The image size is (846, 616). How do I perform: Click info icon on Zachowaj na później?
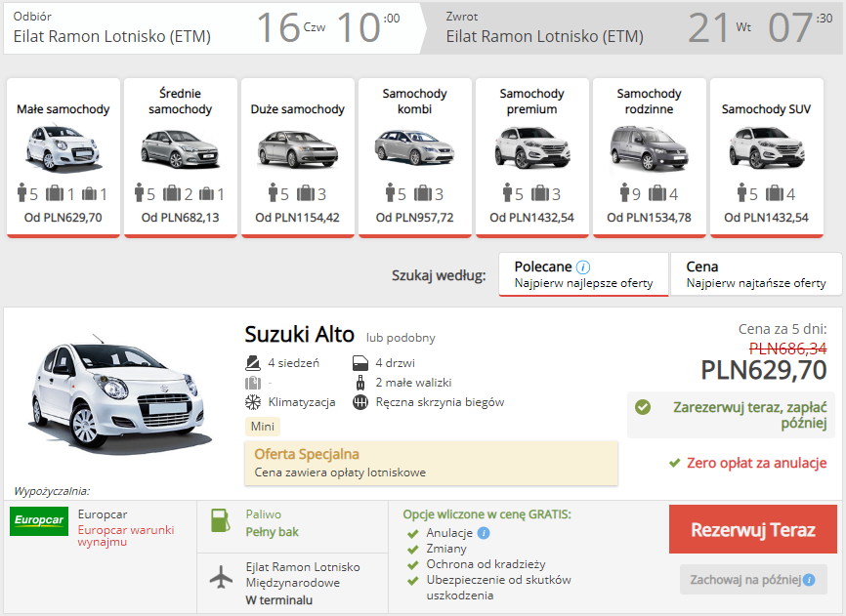[x=809, y=580]
